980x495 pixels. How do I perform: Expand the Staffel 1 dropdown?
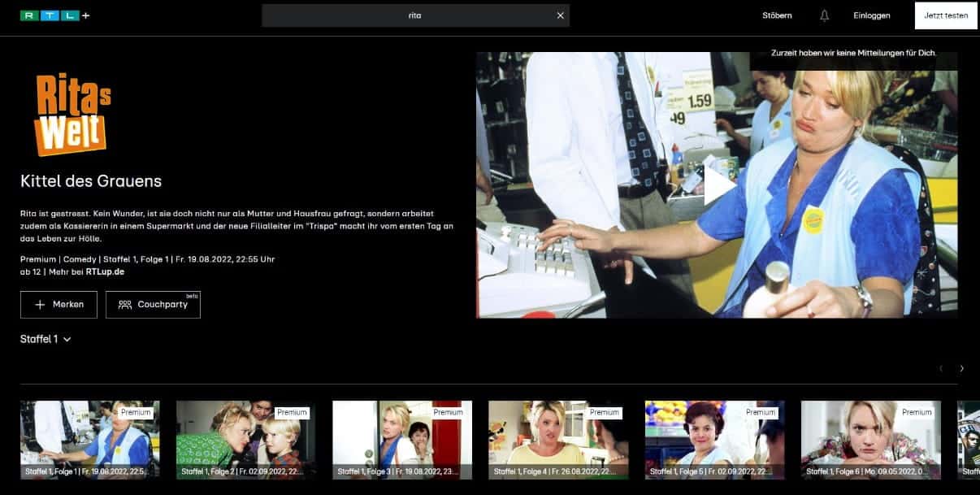point(46,339)
